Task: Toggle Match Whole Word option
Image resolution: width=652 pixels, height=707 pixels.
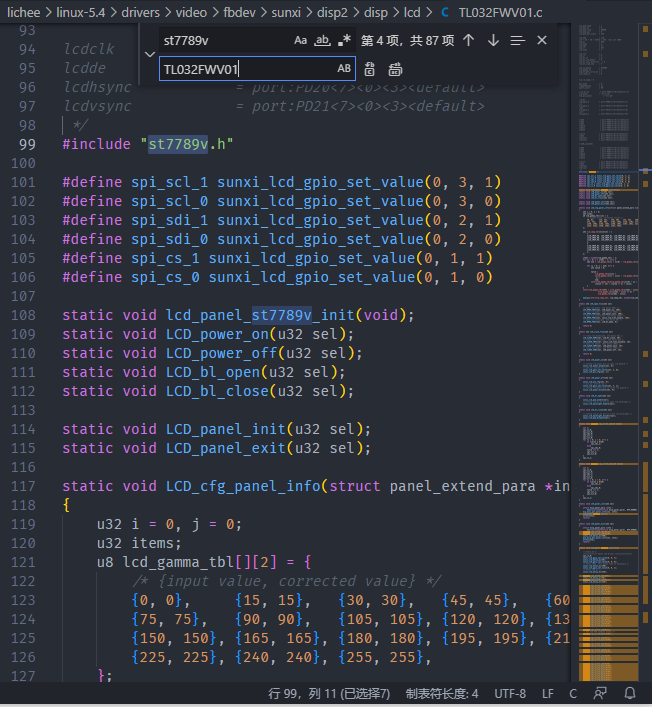Action: pos(322,41)
